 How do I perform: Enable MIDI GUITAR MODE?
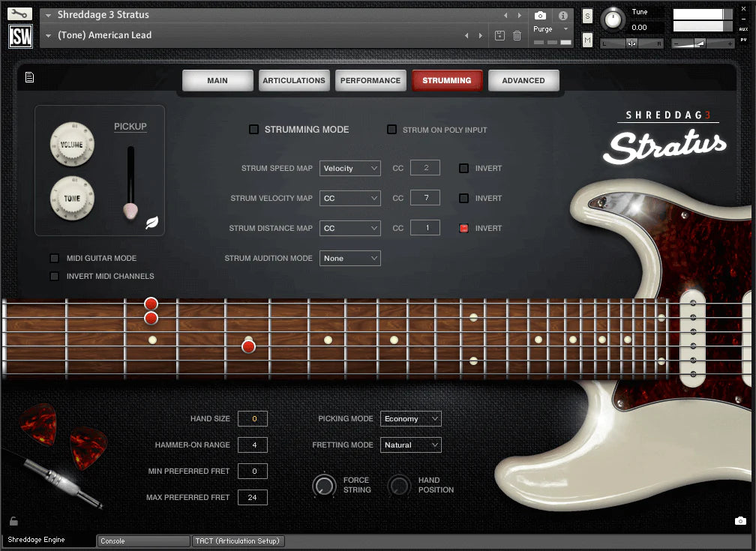[x=54, y=258]
